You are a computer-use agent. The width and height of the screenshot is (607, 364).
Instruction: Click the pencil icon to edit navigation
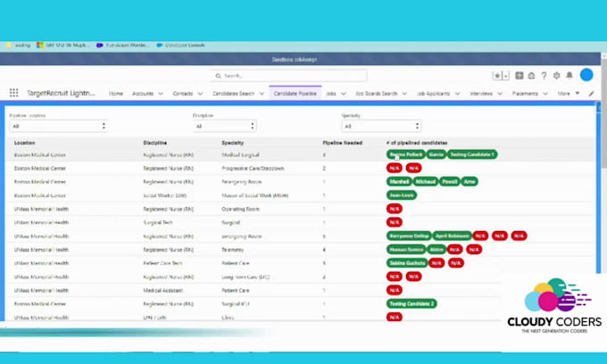pos(592,94)
